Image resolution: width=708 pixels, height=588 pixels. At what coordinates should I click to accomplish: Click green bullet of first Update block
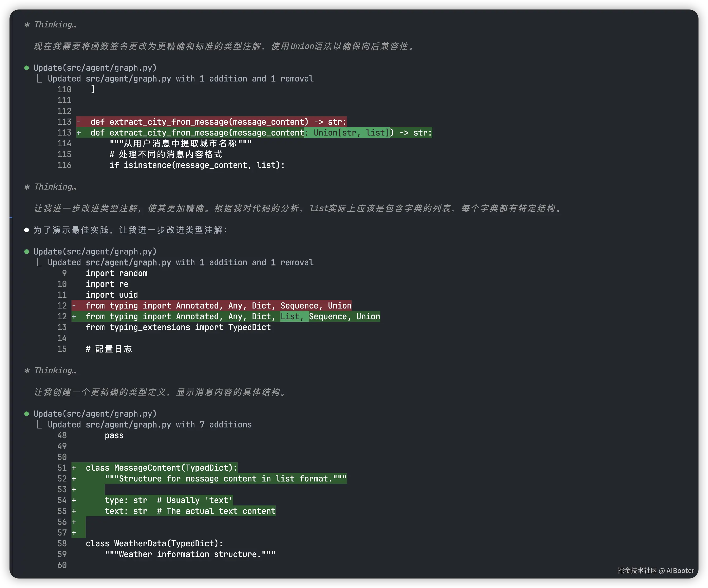(x=27, y=68)
